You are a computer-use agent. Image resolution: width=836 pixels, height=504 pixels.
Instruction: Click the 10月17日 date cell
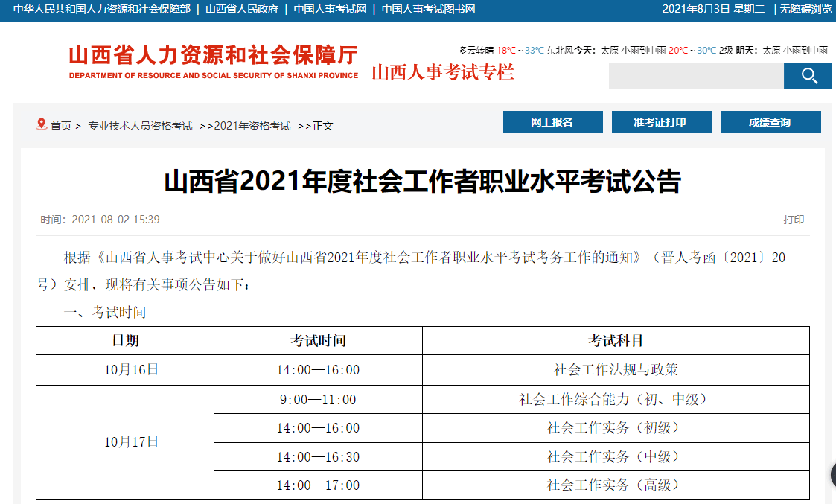(x=125, y=442)
